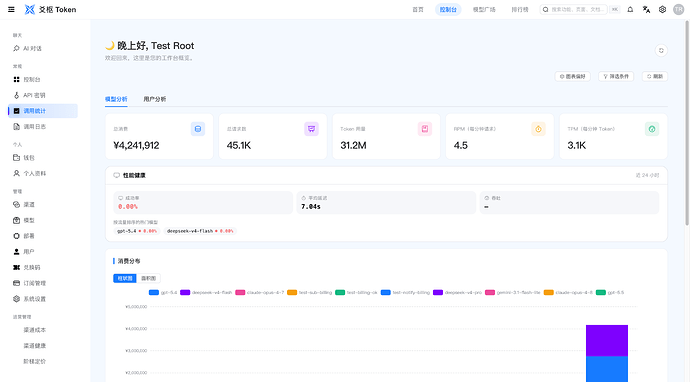Click the purple deepseek-v4-flash legend swatch

click(x=185, y=292)
